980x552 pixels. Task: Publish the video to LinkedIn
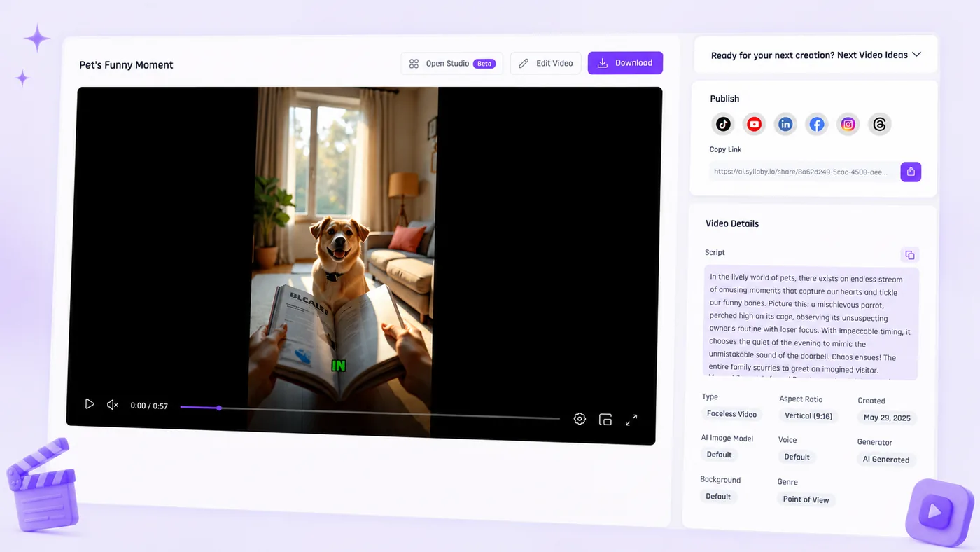(x=785, y=125)
